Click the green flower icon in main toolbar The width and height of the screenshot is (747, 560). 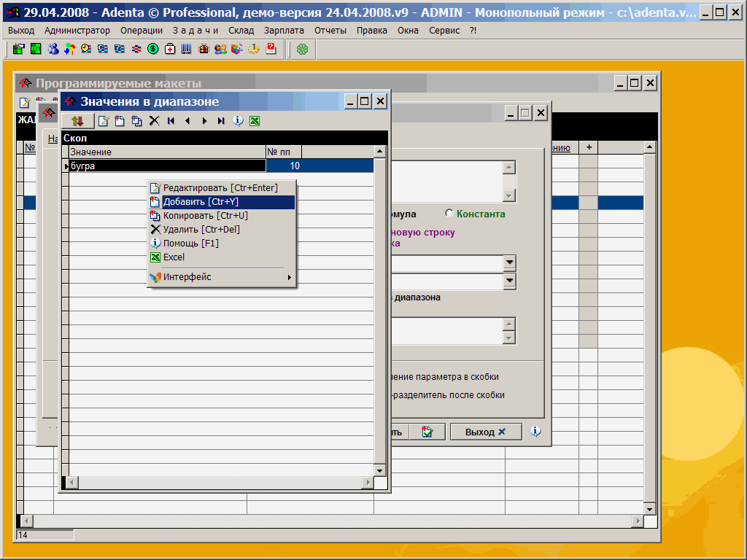[302, 49]
